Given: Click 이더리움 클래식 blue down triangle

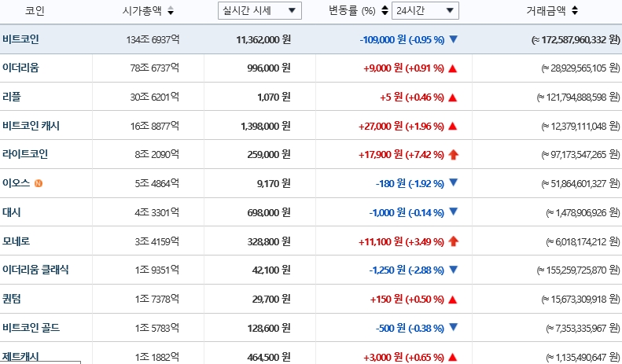Looking at the screenshot, I should (453, 269).
